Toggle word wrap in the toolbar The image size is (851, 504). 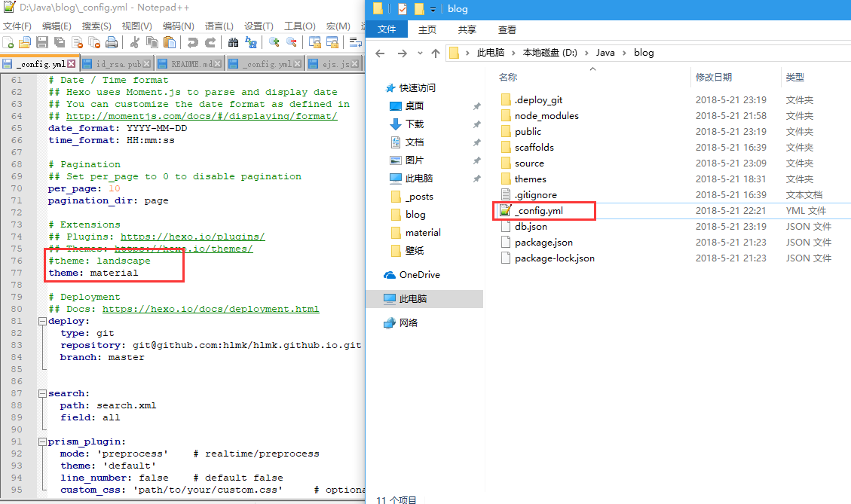(x=354, y=43)
